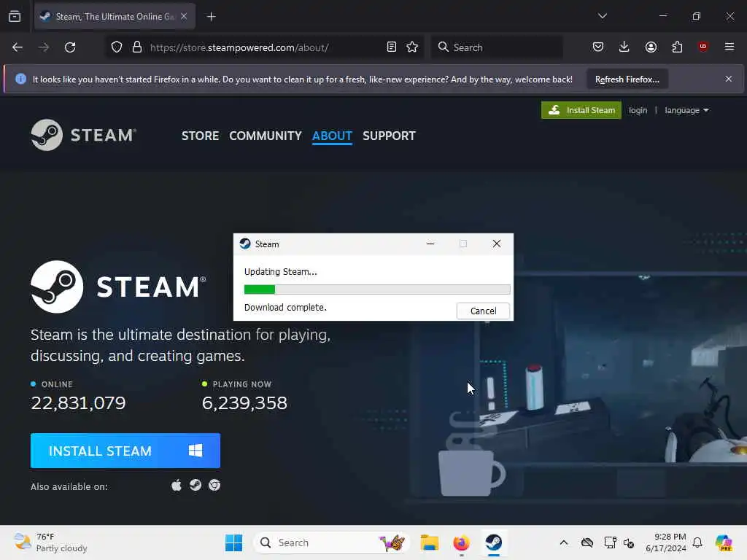The height and width of the screenshot is (560, 747).
Task: Expand the list all tabs chevron
Action: tap(603, 16)
